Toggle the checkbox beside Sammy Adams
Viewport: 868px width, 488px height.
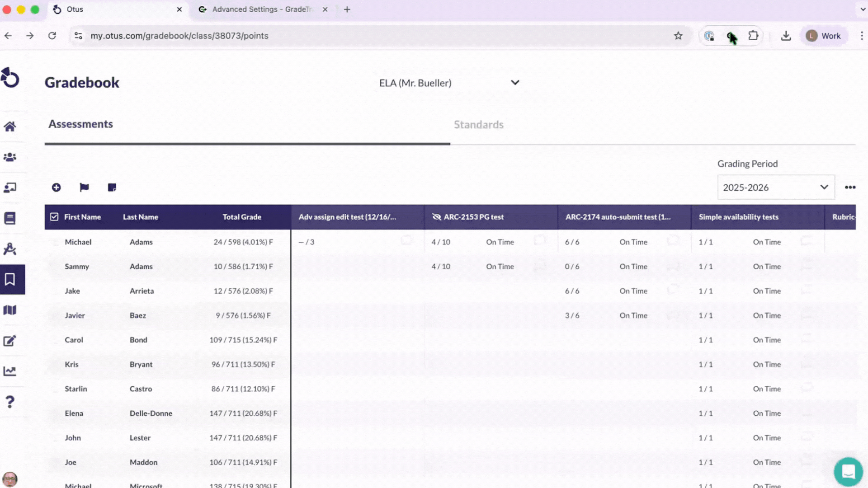[56, 267]
